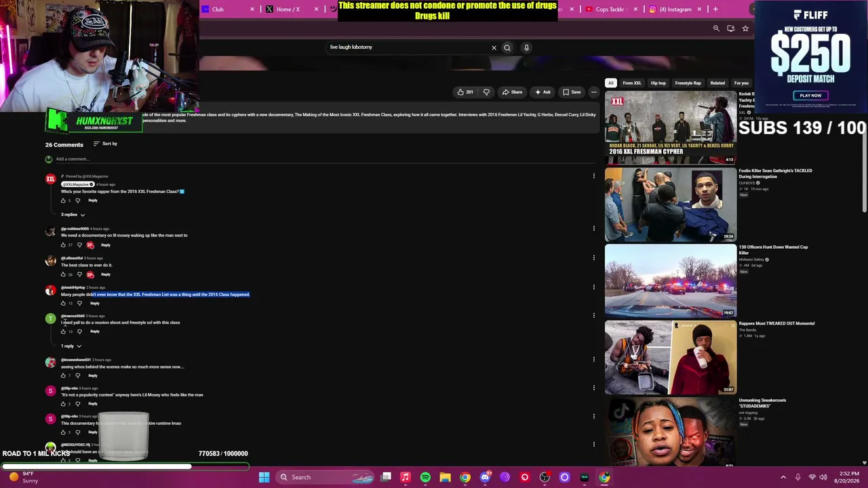868x488 pixels.
Task: Switch to the Home / X browser tab
Action: coord(288,9)
